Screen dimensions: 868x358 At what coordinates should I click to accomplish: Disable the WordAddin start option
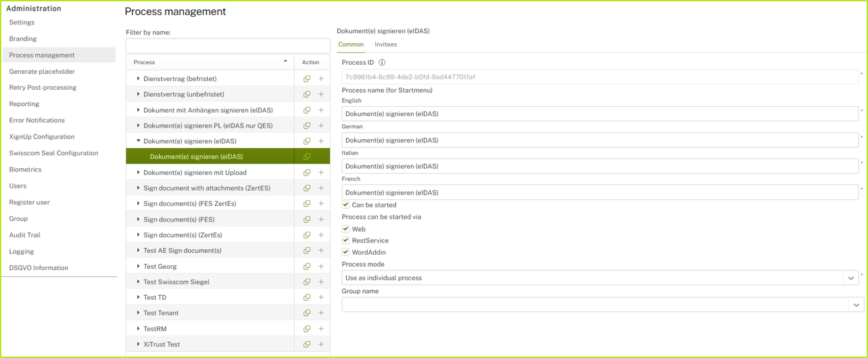(x=345, y=252)
